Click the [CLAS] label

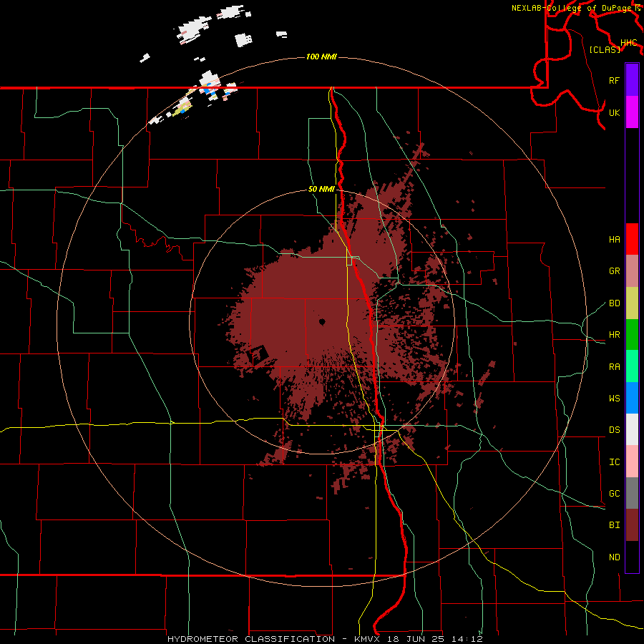click(605, 49)
